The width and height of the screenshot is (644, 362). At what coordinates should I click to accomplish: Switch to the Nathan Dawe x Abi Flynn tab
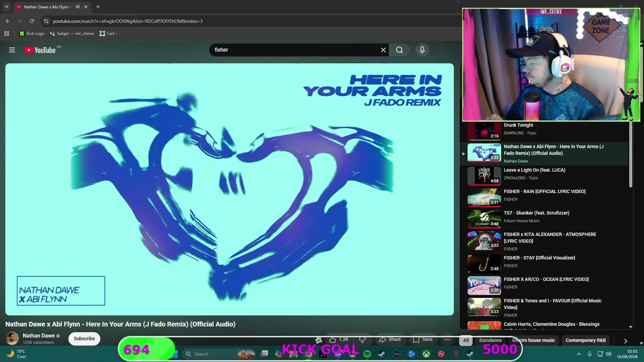51,7
